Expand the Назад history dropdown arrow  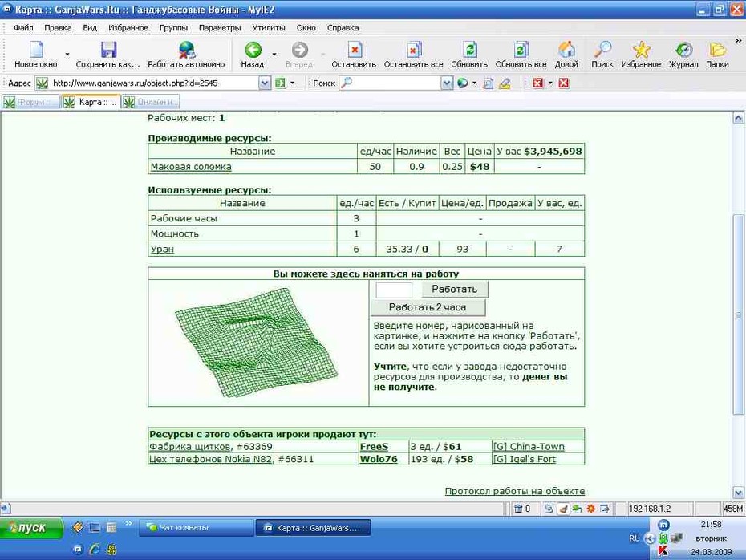click(274, 54)
